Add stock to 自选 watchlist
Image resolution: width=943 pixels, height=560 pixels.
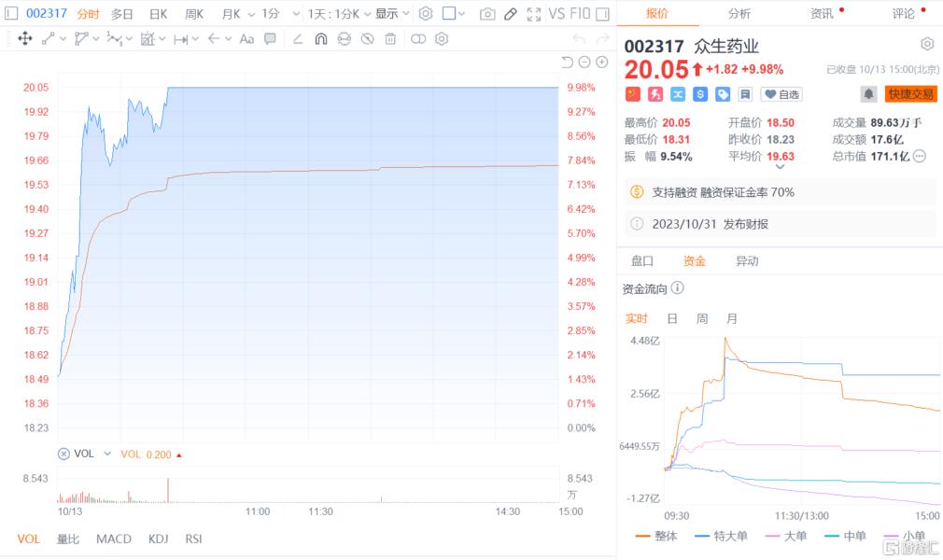pos(781,94)
